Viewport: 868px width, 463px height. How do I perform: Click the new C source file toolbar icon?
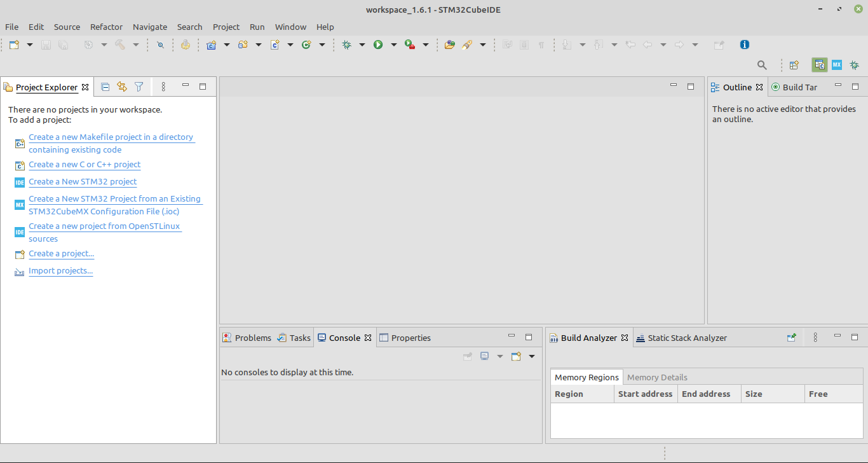pyautogui.click(x=275, y=45)
